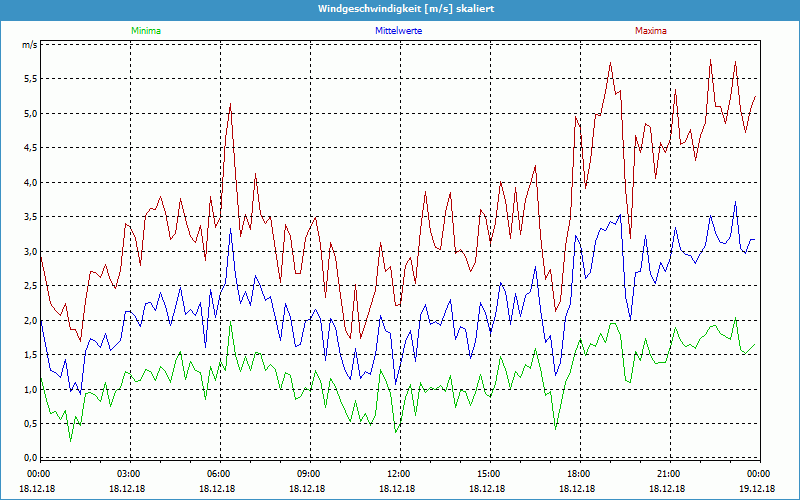
Task: Click the green Minima legend label
Action: (x=146, y=31)
